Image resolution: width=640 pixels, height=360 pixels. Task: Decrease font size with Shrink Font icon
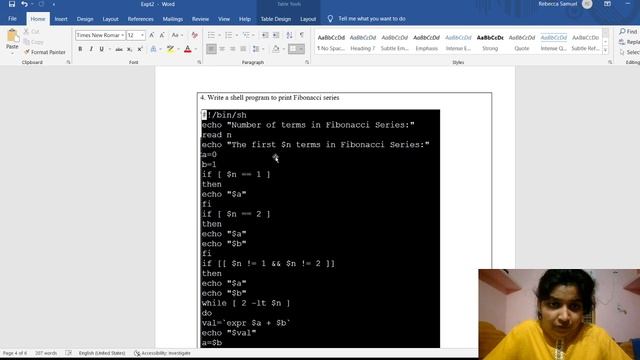(x=162, y=36)
